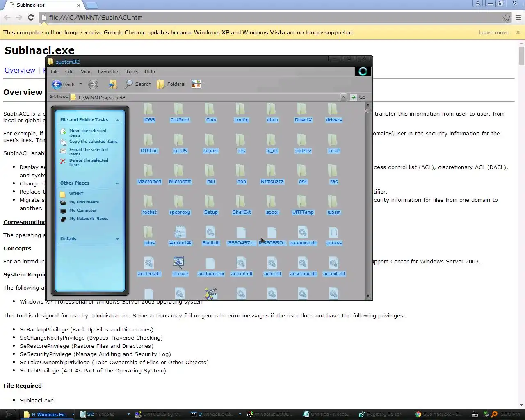Open the Back history dropdown arrow in Explorer
Viewport: 525px width, 420px height.
click(81, 84)
